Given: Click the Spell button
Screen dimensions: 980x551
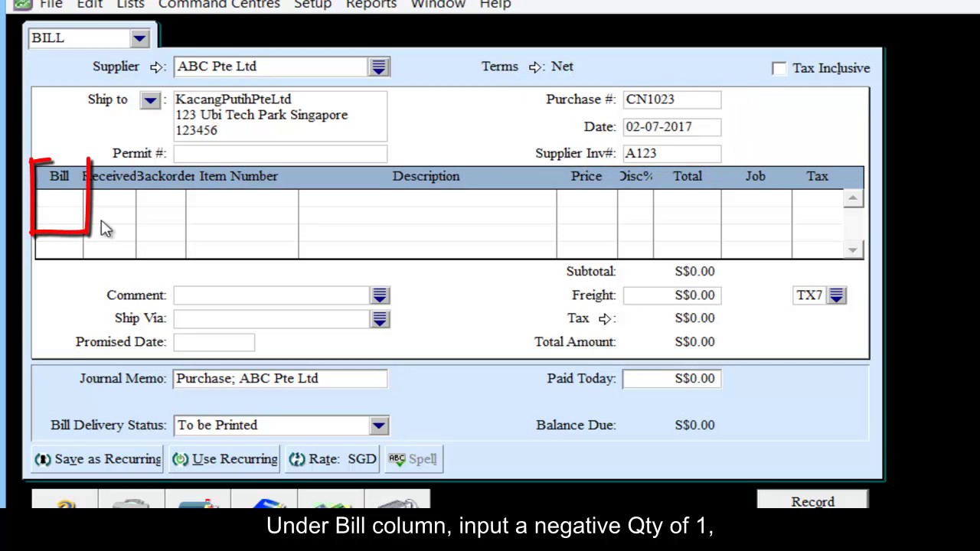Looking at the screenshot, I should pos(413,459).
